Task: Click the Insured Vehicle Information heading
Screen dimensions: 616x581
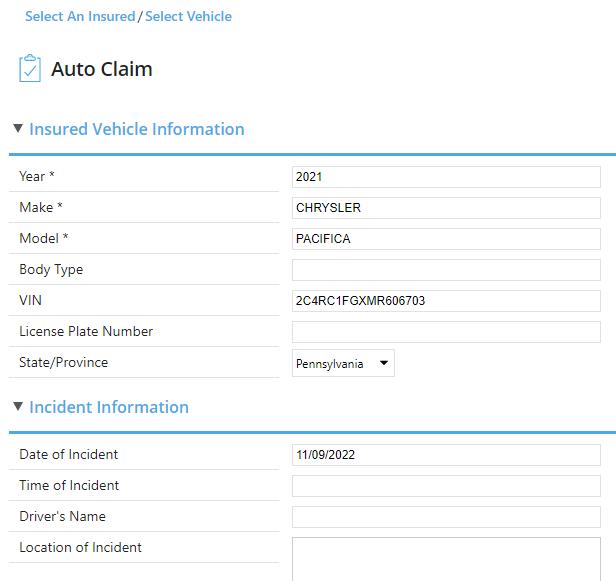Action: tap(137, 129)
